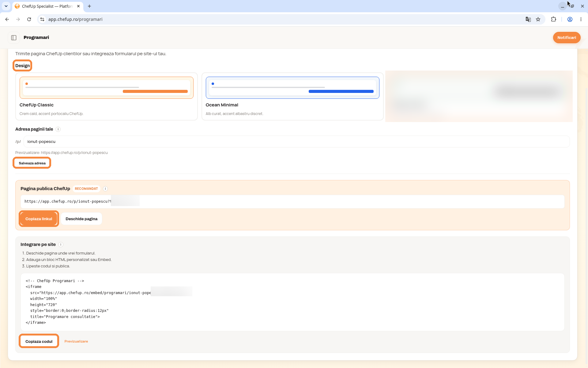Screen dimensions: 588x368
Task: Click the translate page icon
Action: [x=528, y=19]
